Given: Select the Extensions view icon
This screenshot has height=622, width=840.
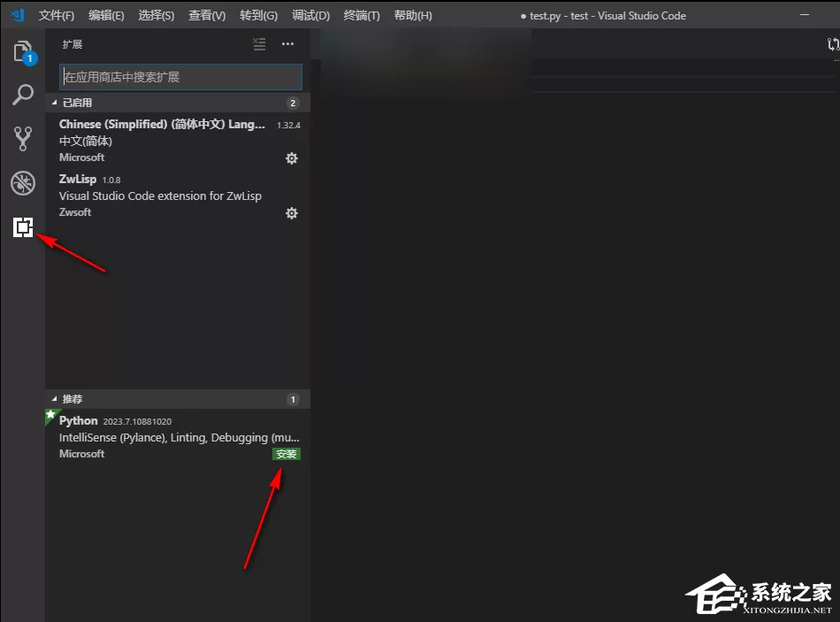Looking at the screenshot, I should [x=23, y=227].
